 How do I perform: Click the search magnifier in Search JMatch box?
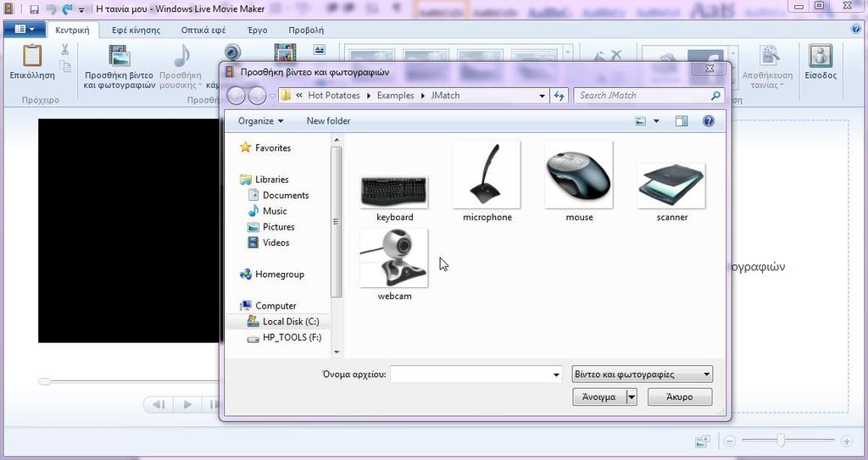point(715,96)
